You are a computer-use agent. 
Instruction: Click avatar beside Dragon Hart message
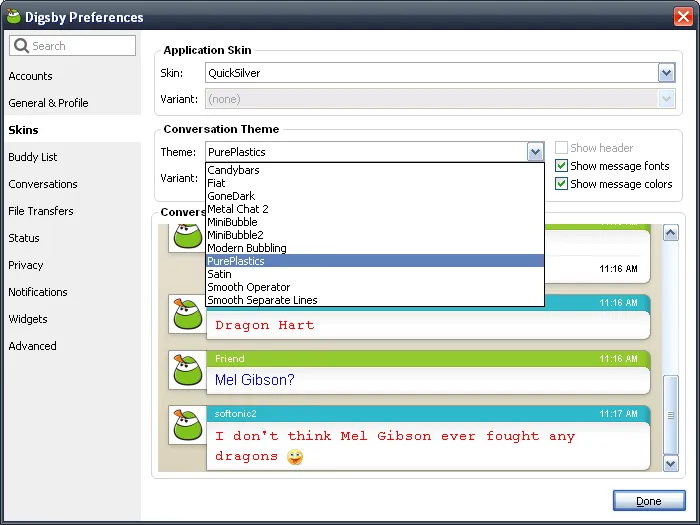[187, 314]
